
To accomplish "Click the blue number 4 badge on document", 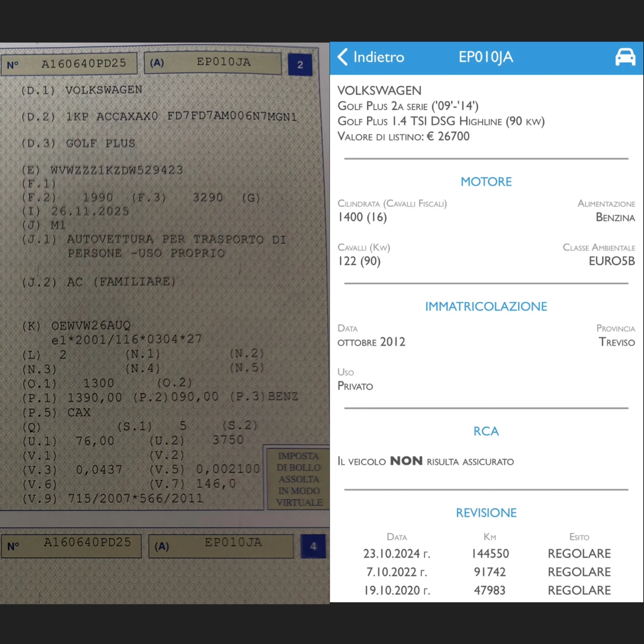I will [x=313, y=546].
